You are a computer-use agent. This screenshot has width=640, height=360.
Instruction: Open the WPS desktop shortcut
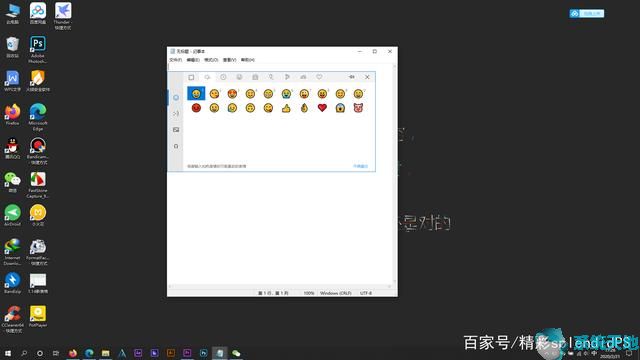coord(12,80)
